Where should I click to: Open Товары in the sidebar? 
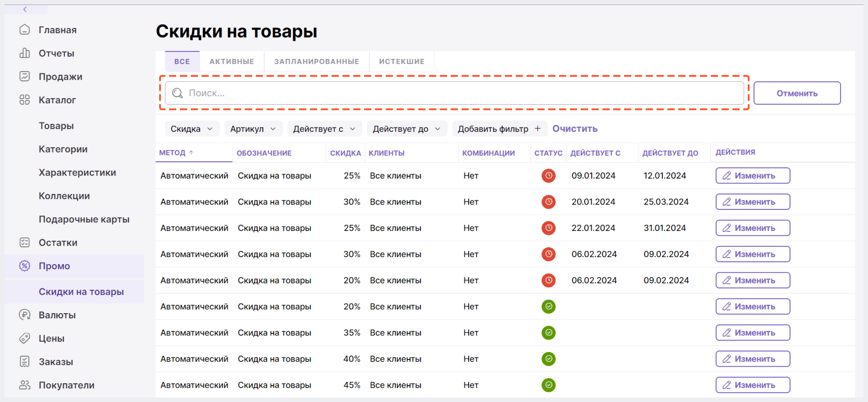point(56,126)
